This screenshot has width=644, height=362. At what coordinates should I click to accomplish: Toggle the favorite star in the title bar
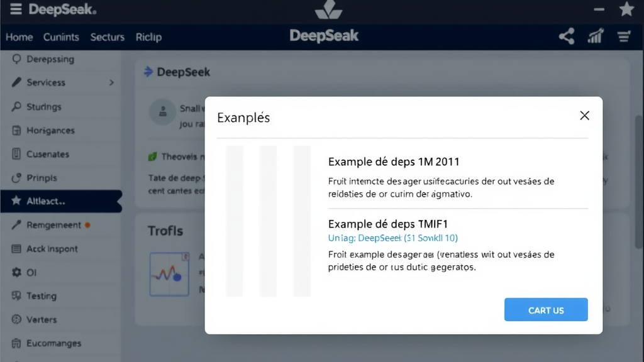point(626,9)
